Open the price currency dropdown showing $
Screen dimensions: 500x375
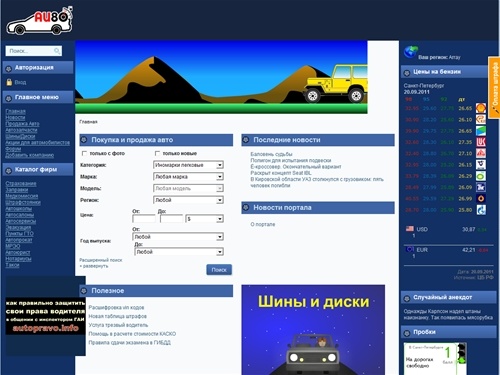(205, 219)
